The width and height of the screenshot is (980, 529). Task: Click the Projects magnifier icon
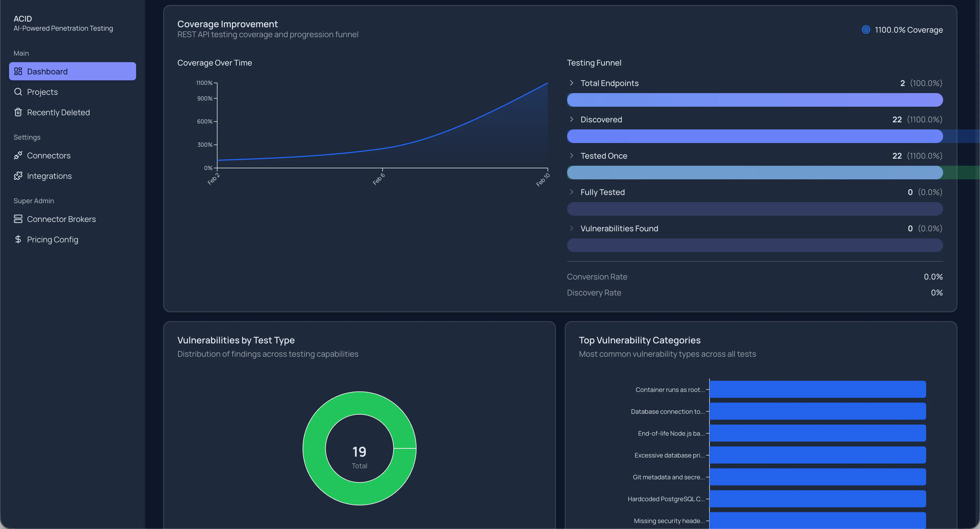pos(18,92)
